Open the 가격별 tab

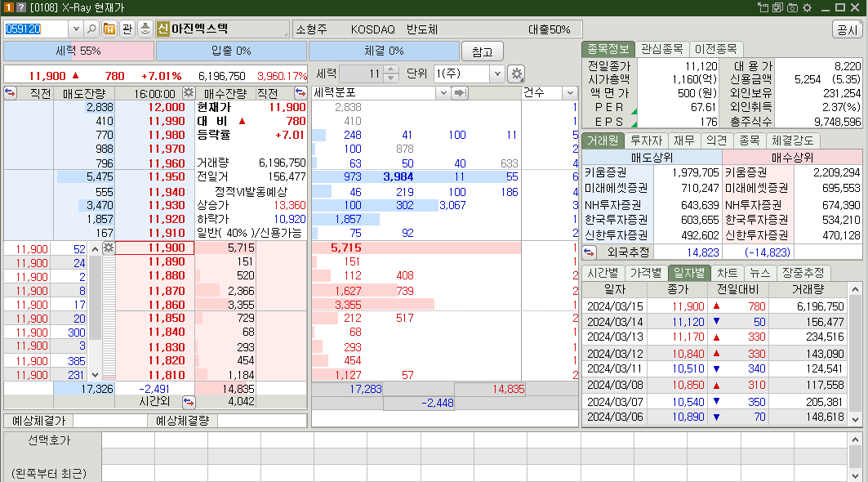646,273
